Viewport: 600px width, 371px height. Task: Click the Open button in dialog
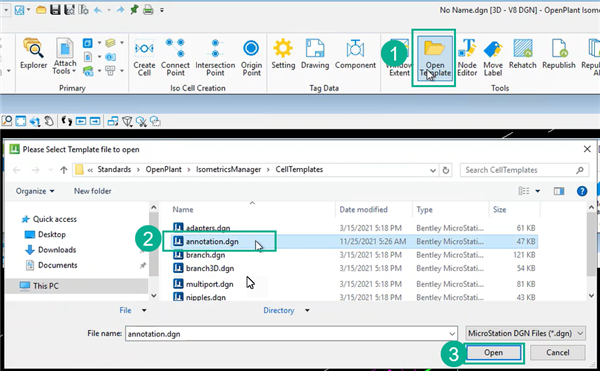(x=493, y=353)
